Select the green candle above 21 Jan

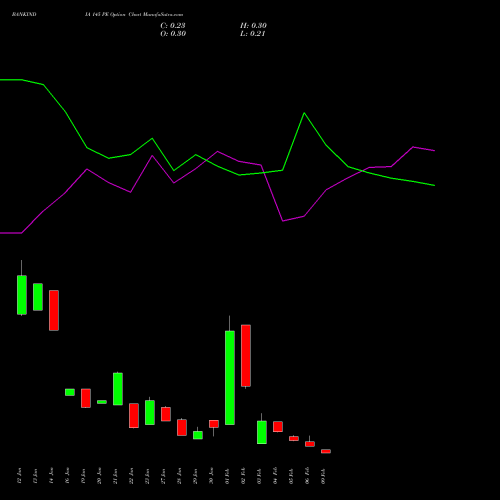pos(118,389)
